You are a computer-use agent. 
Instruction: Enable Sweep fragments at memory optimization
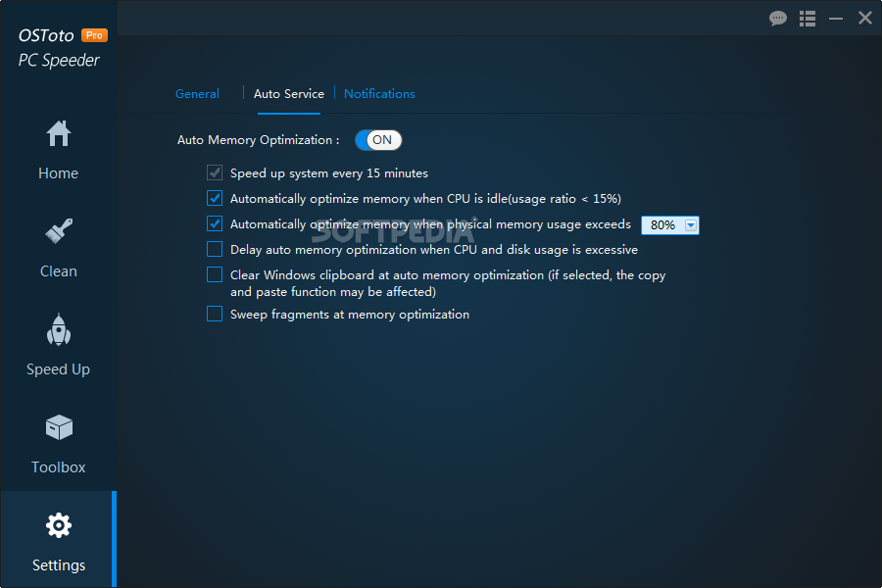tap(215, 314)
